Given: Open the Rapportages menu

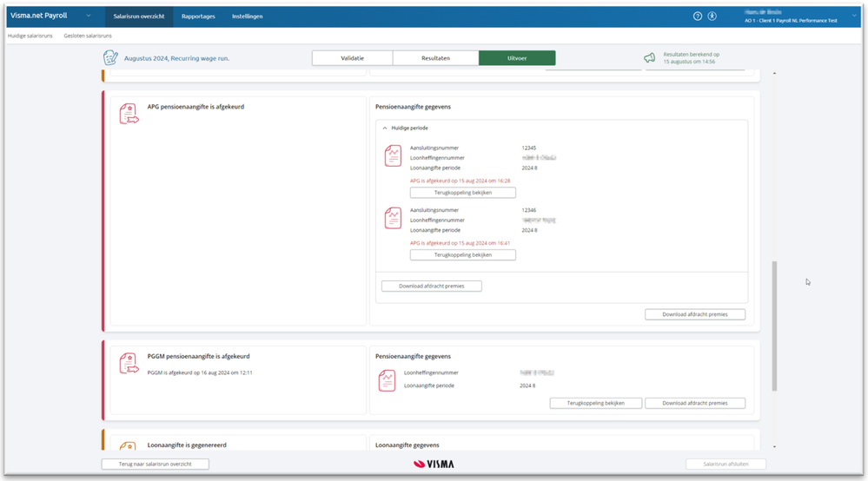Looking at the screenshot, I should 198,16.
